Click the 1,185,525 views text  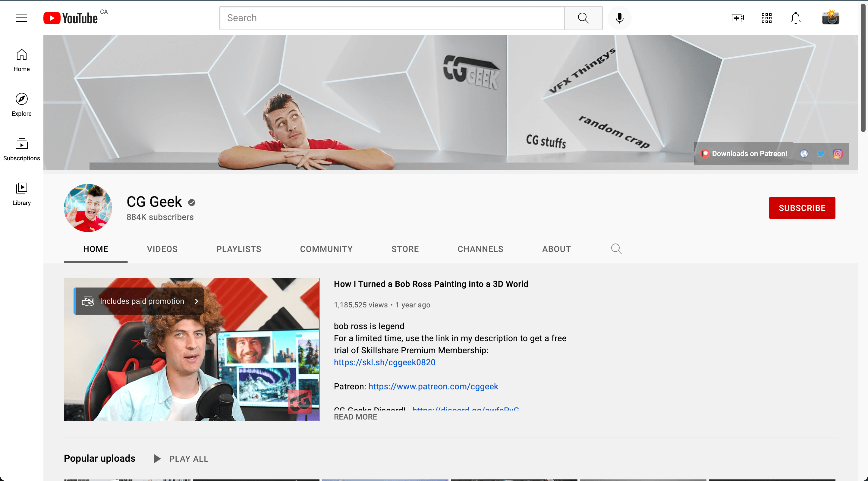[x=360, y=305]
